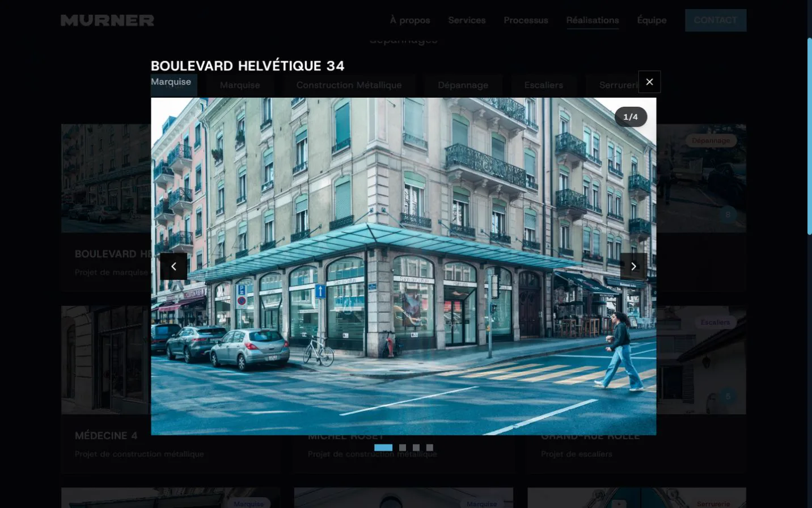Open the Réalisations menu item
The image size is (812, 508).
593,20
